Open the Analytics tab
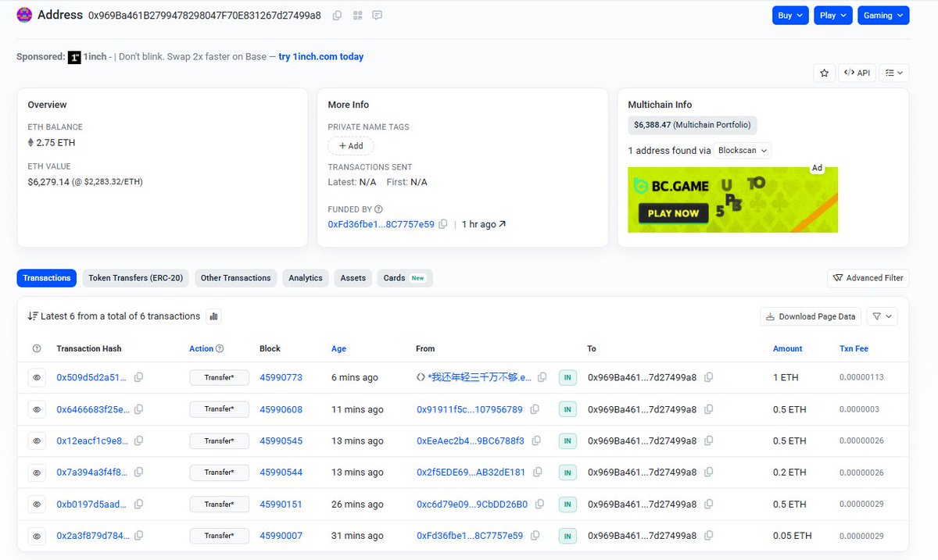Screen dimensions: 938x560 point(306,278)
